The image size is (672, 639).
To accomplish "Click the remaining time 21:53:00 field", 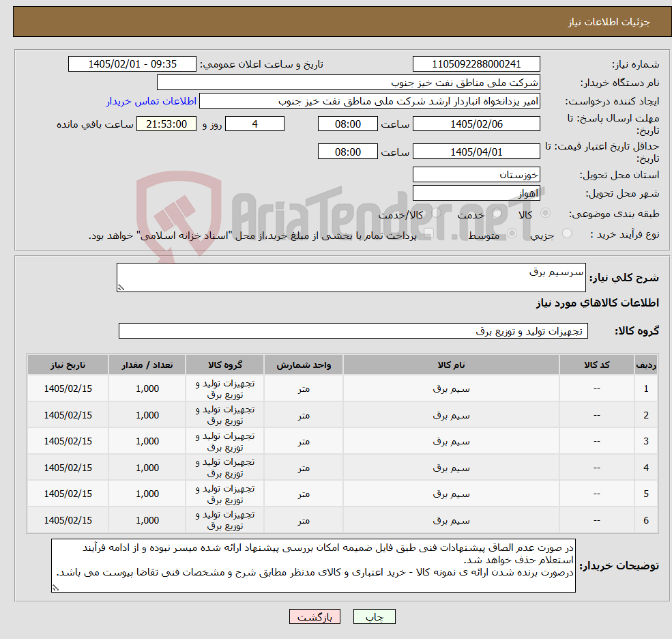I will pos(166,124).
